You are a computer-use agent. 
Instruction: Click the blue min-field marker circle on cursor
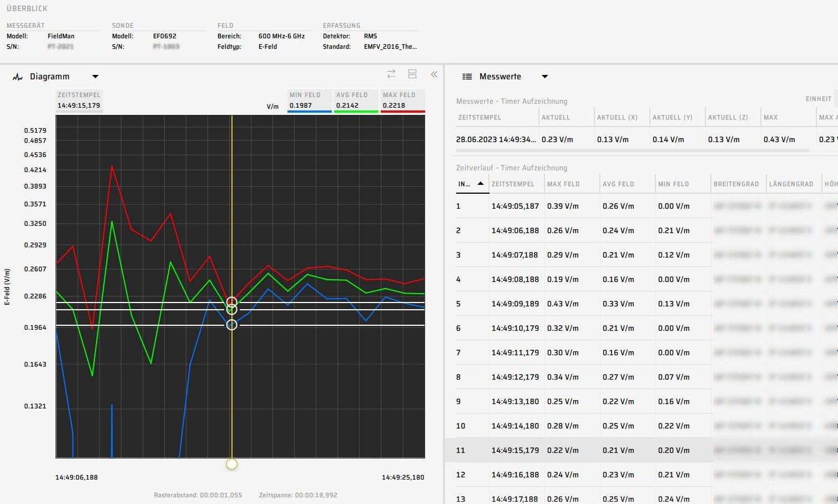232,325
